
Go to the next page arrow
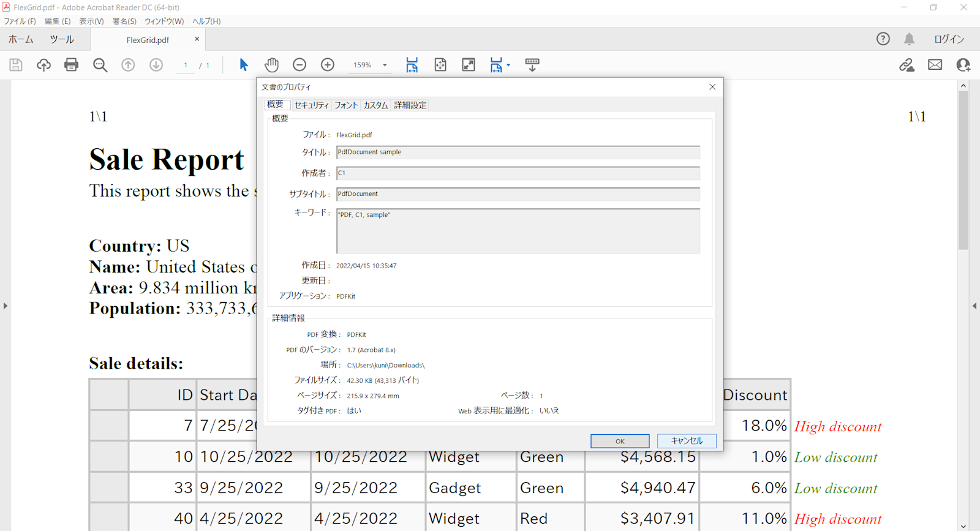pos(156,64)
